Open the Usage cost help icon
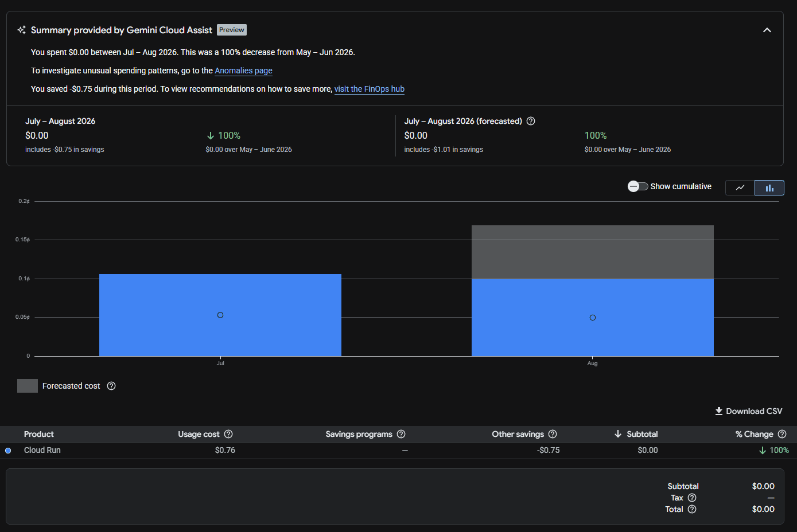Screen dimensions: 797x532 pyautogui.click(x=228, y=434)
